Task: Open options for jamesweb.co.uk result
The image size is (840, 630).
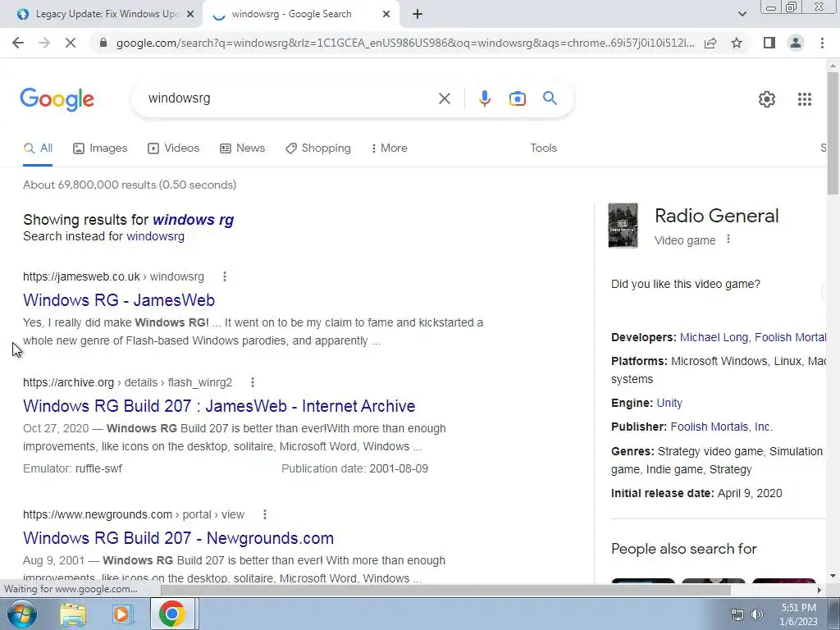Action: tap(225, 276)
